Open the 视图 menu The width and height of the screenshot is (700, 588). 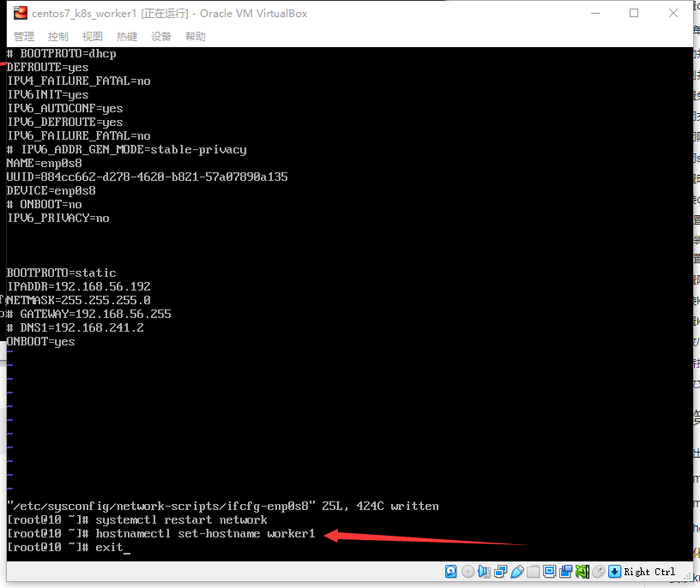coord(93,37)
